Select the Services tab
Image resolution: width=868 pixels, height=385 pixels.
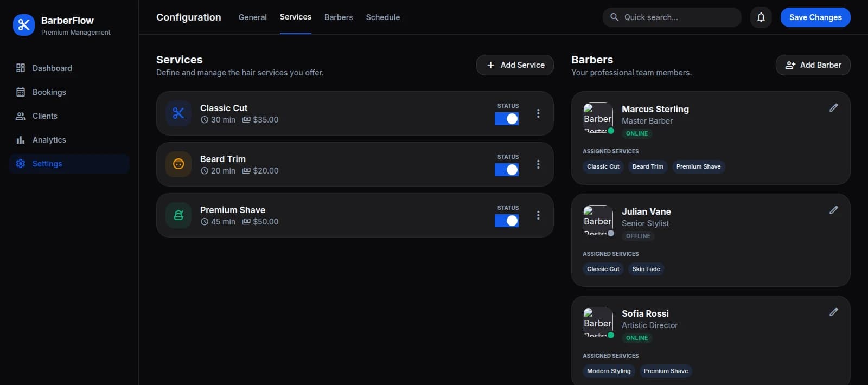pos(296,17)
